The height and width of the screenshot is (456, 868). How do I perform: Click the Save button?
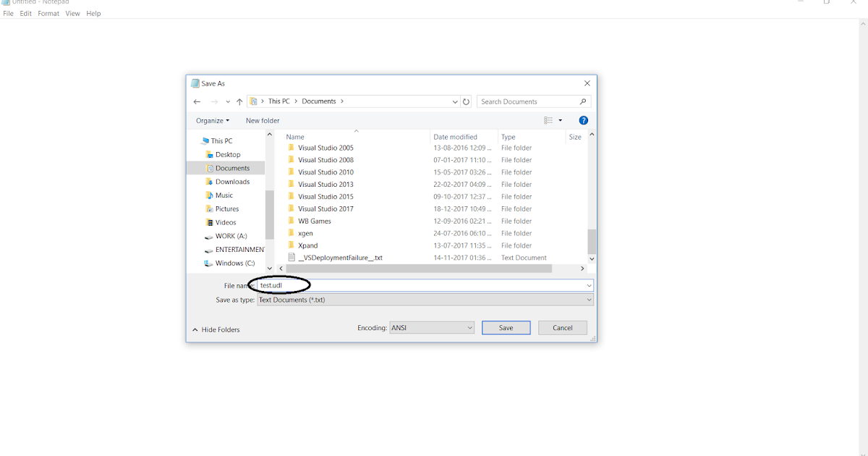coord(506,327)
